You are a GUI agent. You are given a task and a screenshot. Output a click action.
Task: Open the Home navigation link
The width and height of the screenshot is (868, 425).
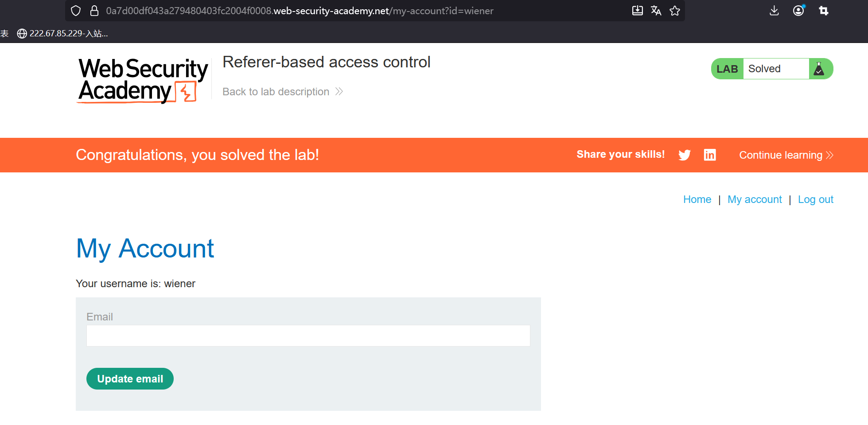697,199
